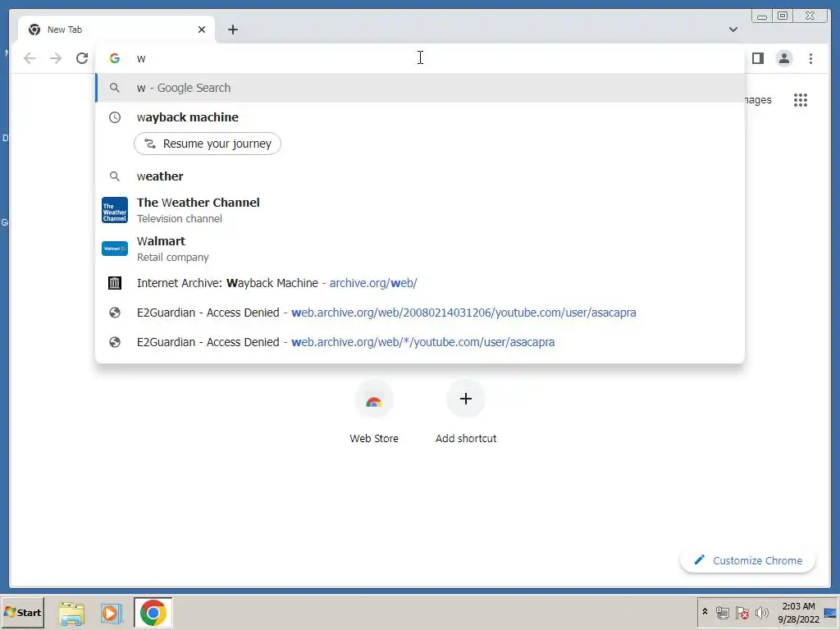Click the Walmart logo thumbnail
The width and height of the screenshot is (840, 630).
[115, 249]
